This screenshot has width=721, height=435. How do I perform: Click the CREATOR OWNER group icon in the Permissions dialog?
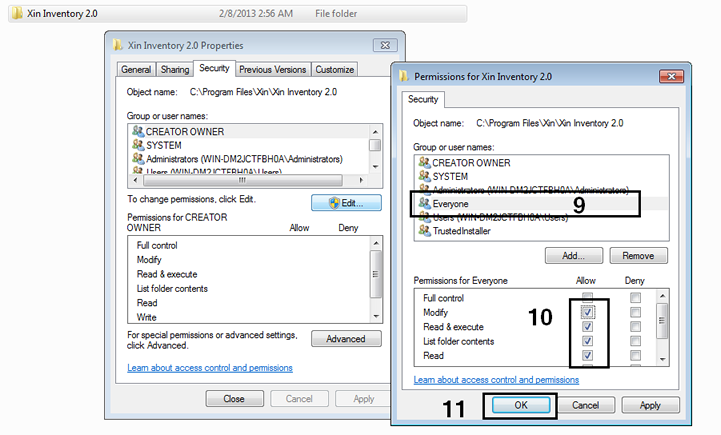click(x=424, y=162)
